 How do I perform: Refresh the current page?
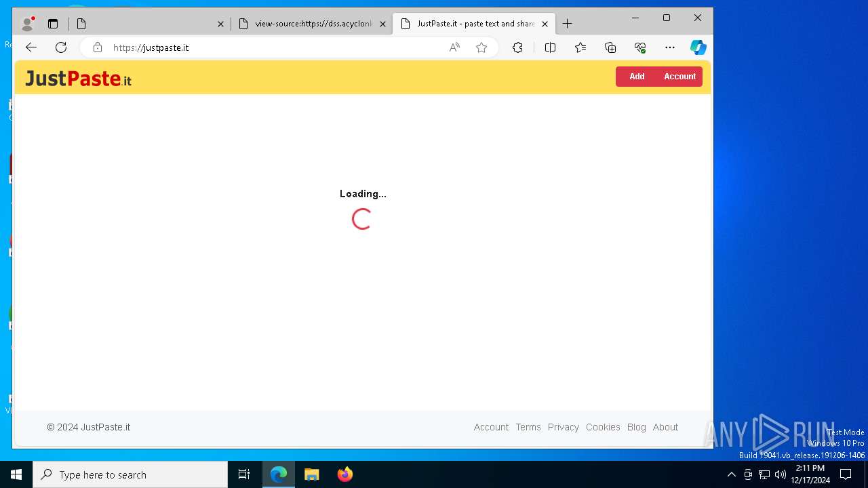click(x=61, y=47)
